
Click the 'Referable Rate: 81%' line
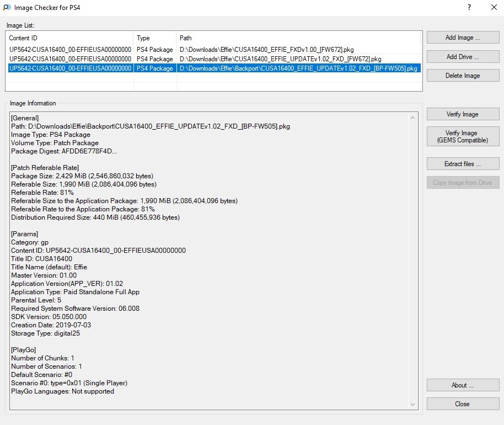42,193
